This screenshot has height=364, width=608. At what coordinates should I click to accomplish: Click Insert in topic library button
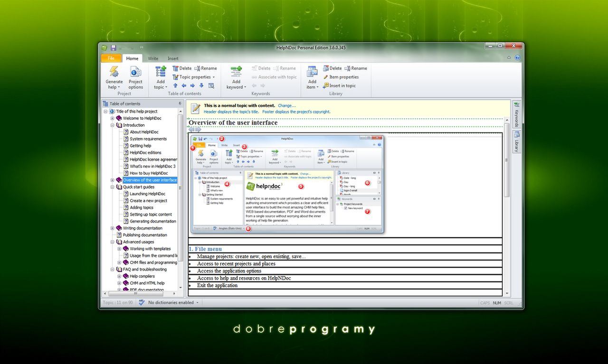[x=339, y=86]
